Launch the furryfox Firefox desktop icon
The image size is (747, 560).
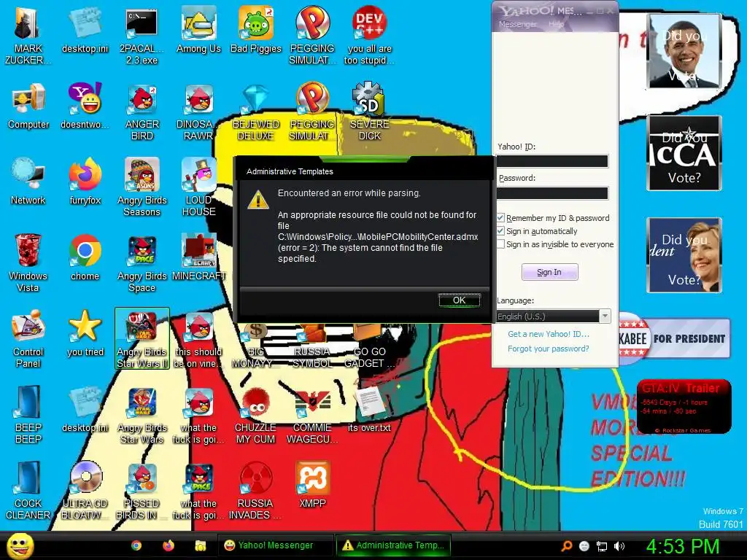[85, 182]
